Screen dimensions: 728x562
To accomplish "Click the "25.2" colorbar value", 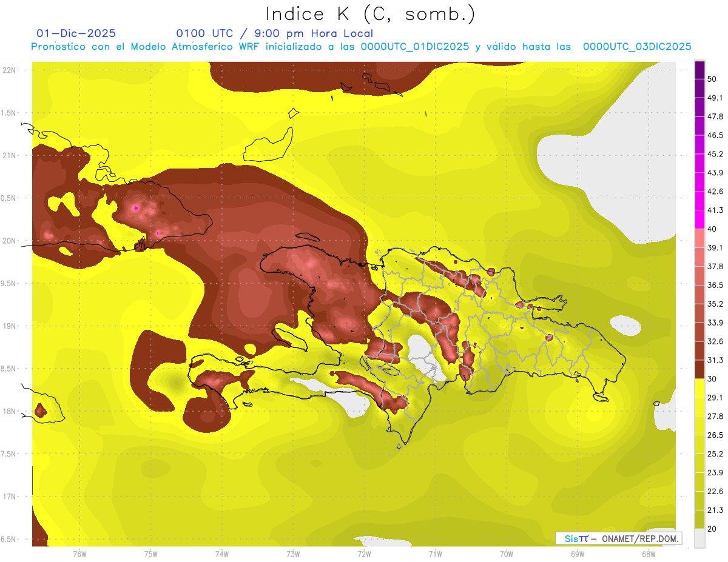I will pos(715,454).
